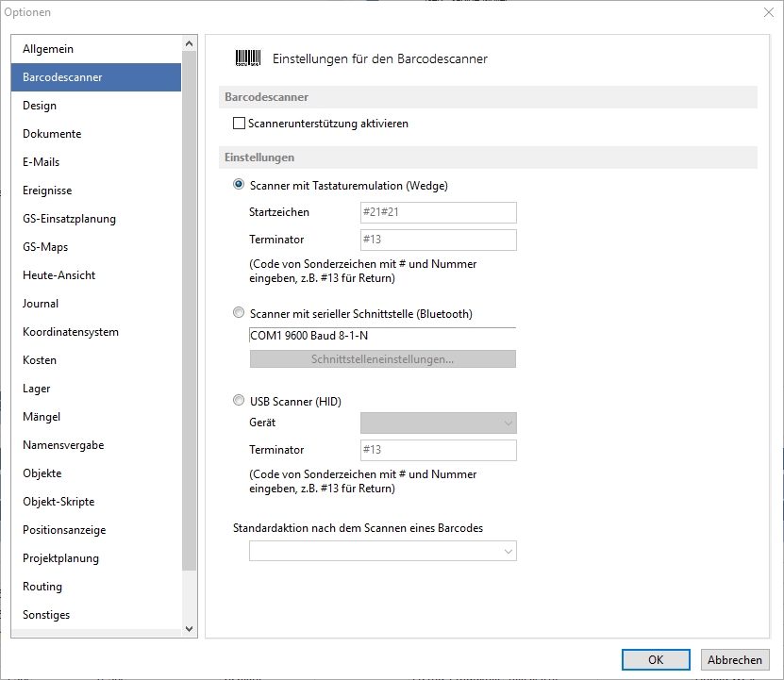
Task: Click the Barcodescanner section header
Action: pos(488,97)
